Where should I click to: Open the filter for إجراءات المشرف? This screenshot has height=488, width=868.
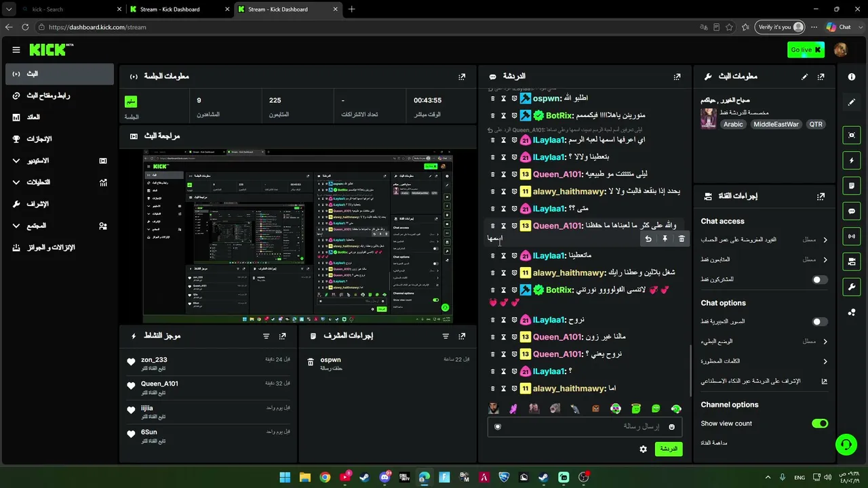tap(446, 336)
